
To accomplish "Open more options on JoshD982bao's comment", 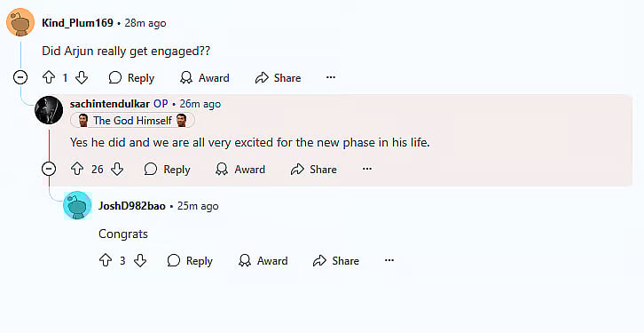I will click(389, 260).
